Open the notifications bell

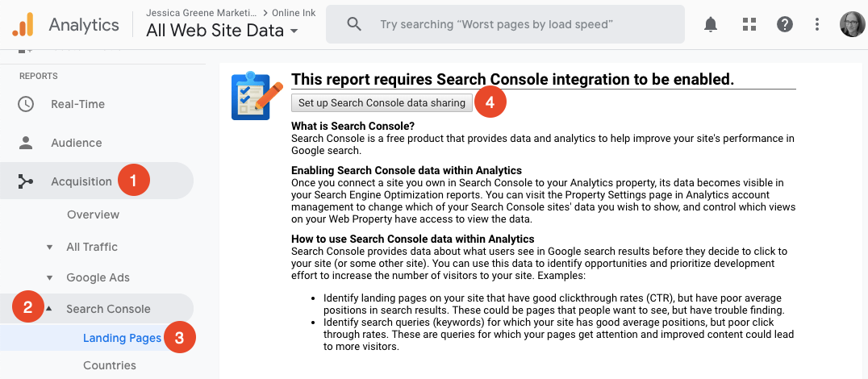pos(711,24)
